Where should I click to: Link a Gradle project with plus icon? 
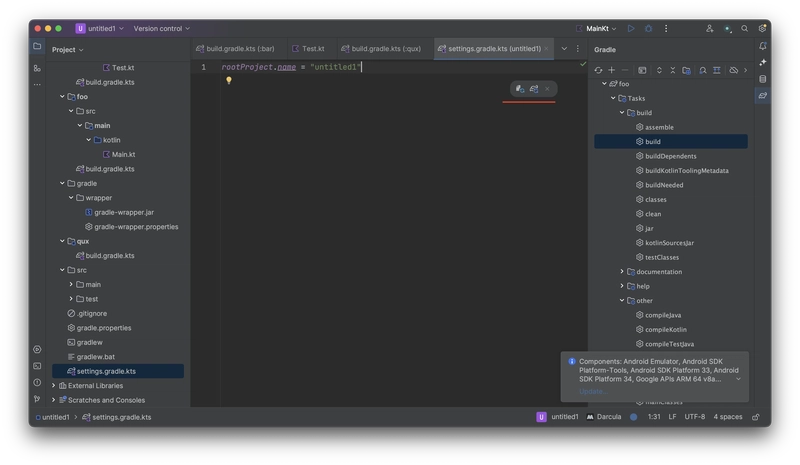[x=611, y=70]
